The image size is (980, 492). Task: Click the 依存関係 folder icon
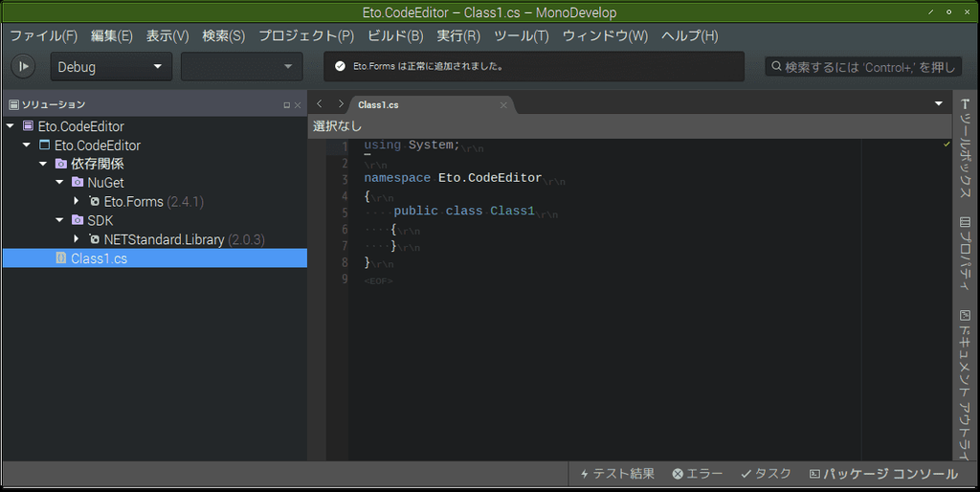(x=61, y=164)
